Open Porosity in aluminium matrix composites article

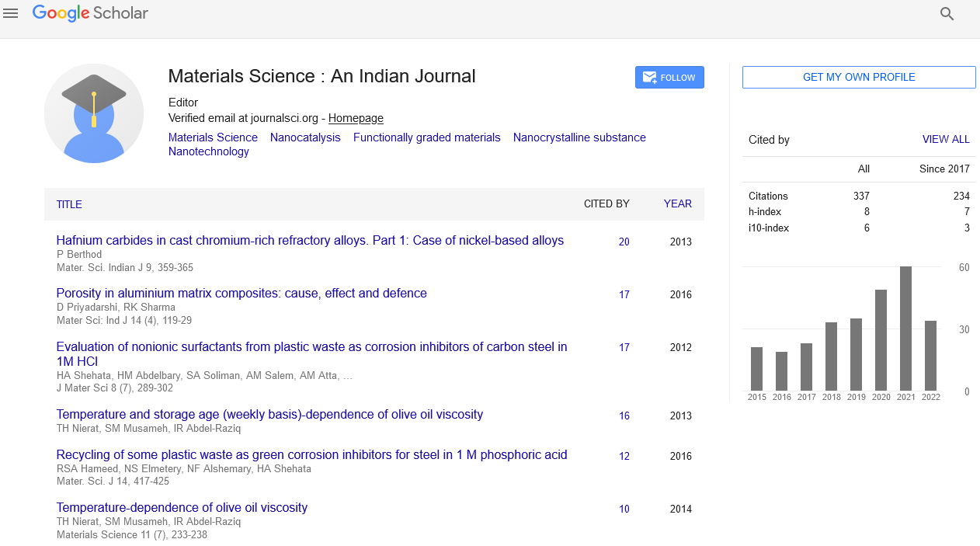242,294
